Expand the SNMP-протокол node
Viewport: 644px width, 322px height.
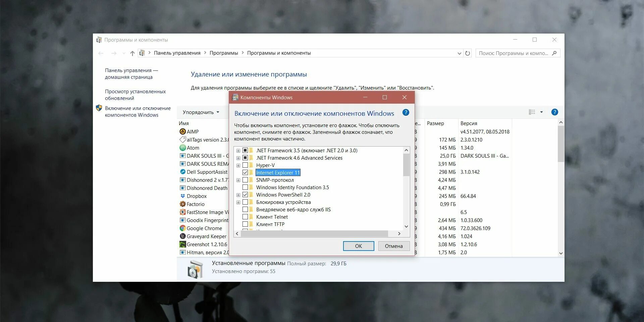(238, 180)
